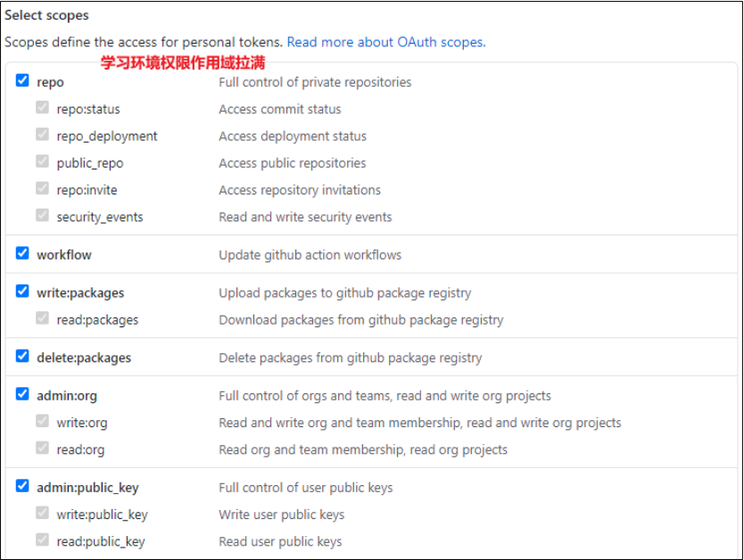Click the write:org sub-scope checkbox
Viewport: 744px width, 560px height.
42,422
